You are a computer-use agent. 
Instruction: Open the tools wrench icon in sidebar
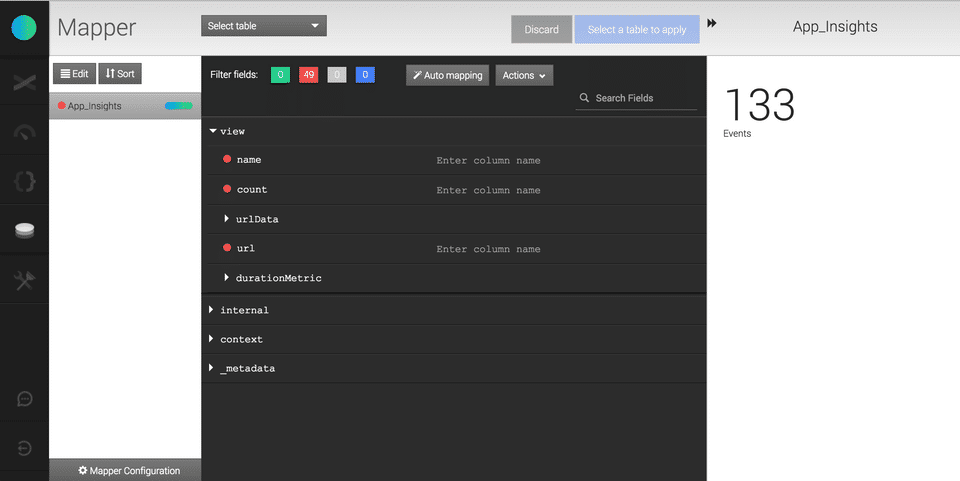tap(24, 280)
